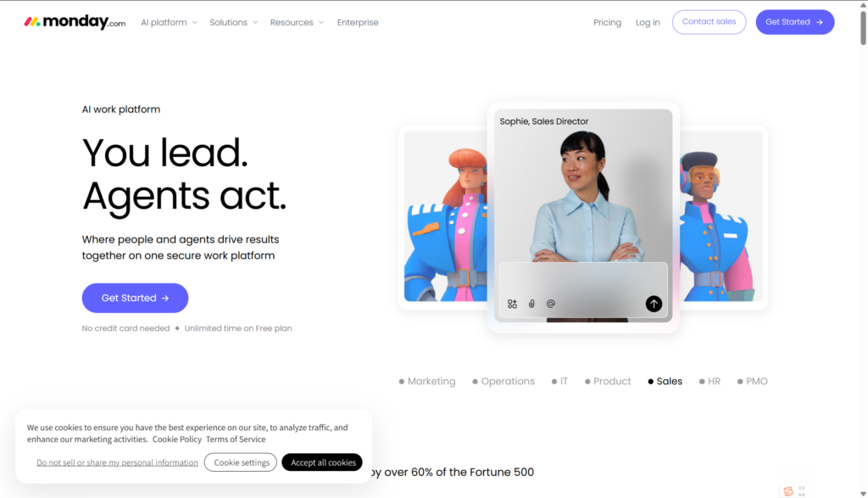This screenshot has width=868, height=498.
Task: Click Accept all cookies button
Action: click(x=322, y=462)
